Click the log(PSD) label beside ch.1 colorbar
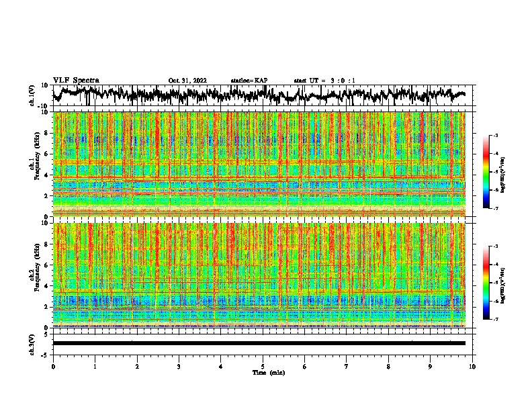 click(x=503, y=175)
